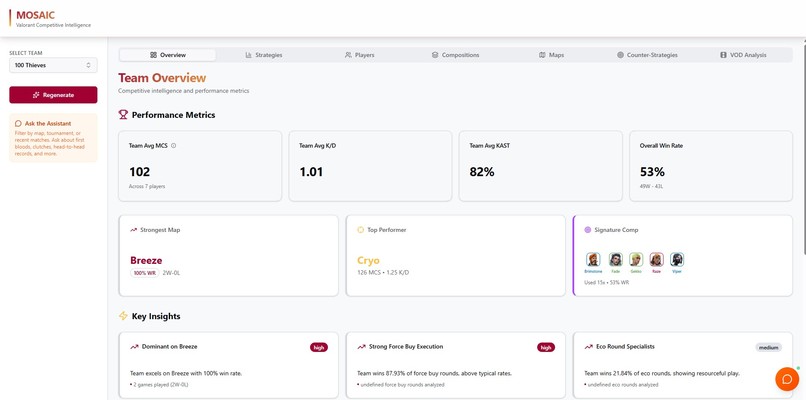This screenshot has height=400, width=806.
Task: Click the Strongest Map trend icon
Action: pos(134,230)
